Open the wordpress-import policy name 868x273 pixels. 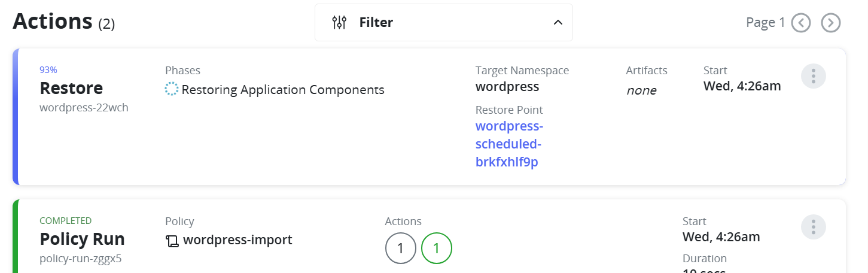coord(237,240)
